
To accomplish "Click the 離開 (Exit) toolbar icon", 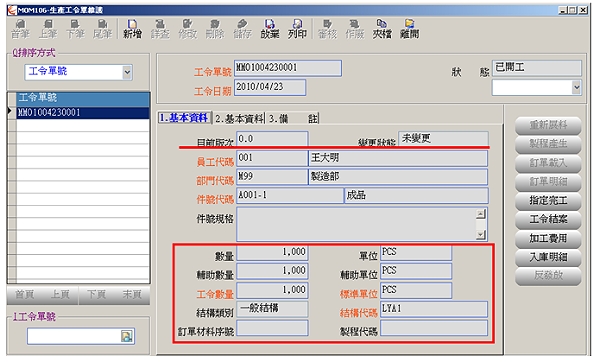I will coord(409,29).
